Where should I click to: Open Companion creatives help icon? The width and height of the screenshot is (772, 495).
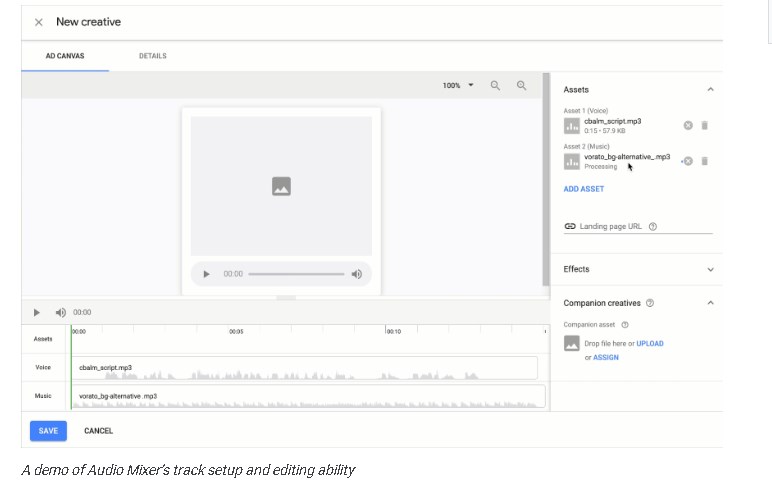click(x=650, y=303)
